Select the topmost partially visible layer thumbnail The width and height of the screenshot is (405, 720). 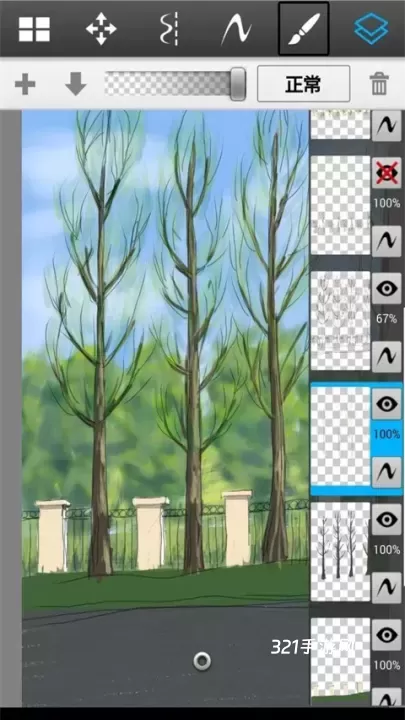[x=340, y=125]
